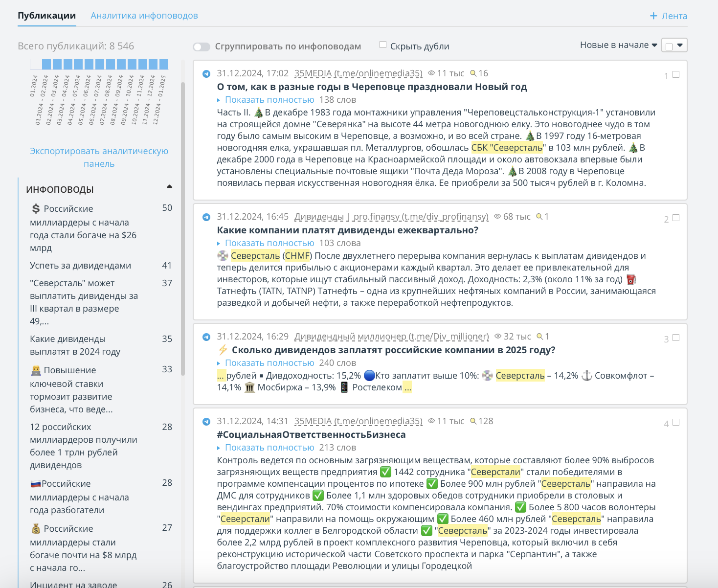Toggle Сгруппировать по инфоповодам switch
The width and height of the screenshot is (718, 588).
202,47
